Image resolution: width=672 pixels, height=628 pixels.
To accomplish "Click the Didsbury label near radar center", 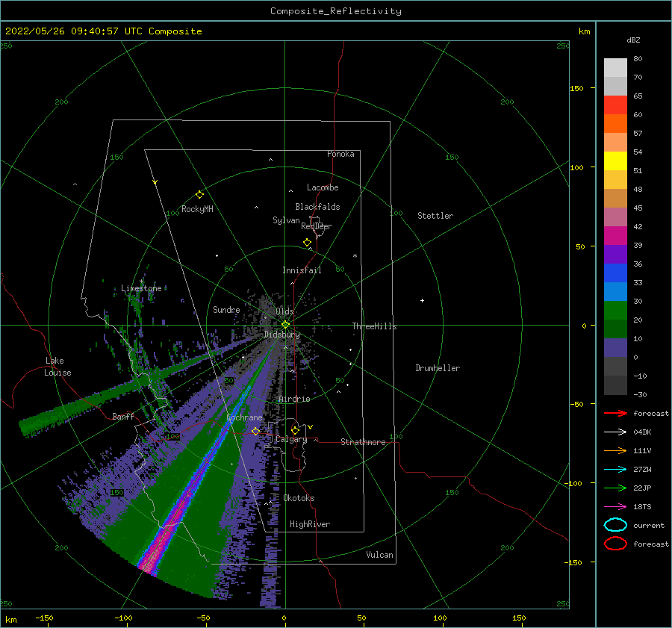I will pyautogui.click(x=282, y=335).
